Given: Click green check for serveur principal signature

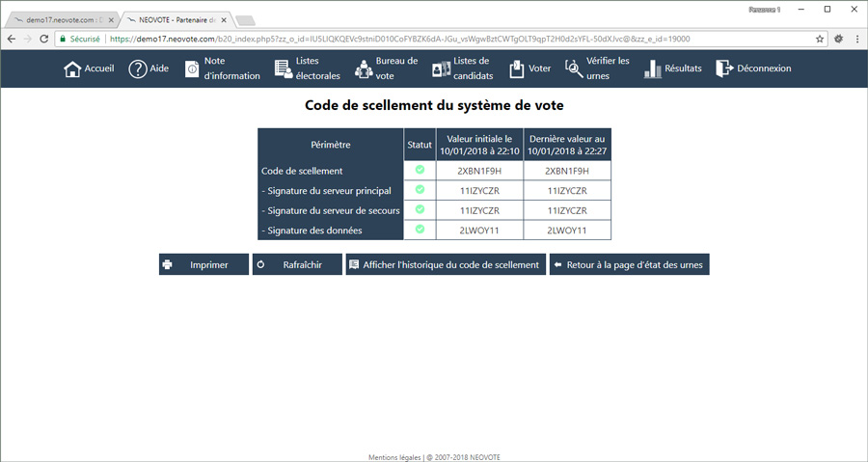Looking at the screenshot, I should pyautogui.click(x=420, y=190).
